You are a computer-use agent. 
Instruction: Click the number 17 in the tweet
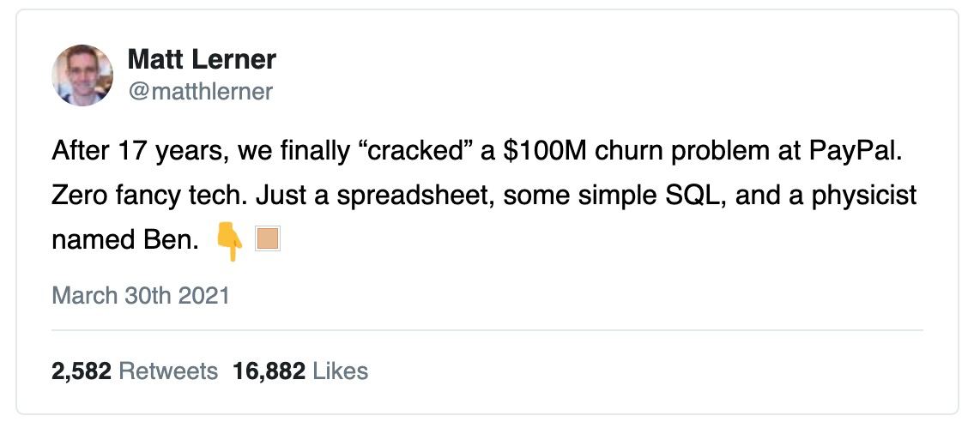[x=125, y=152]
